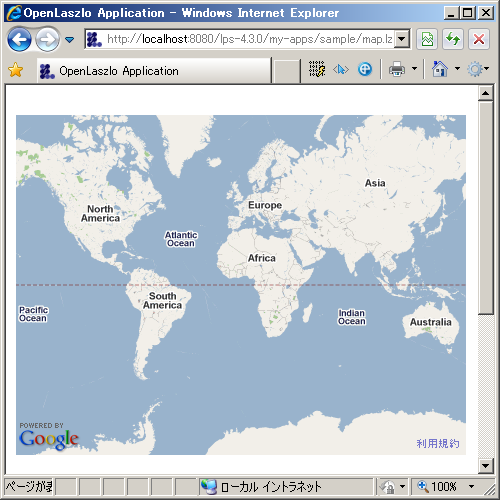Click the North America map label

tap(100, 213)
